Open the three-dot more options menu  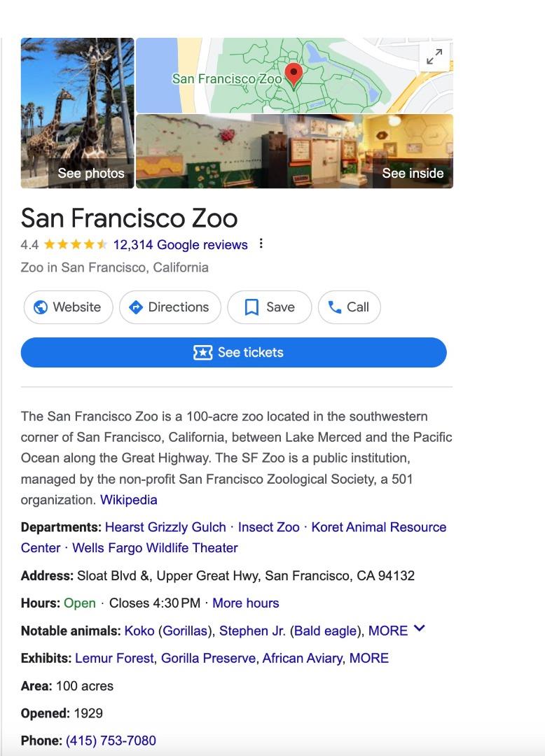click(261, 244)
